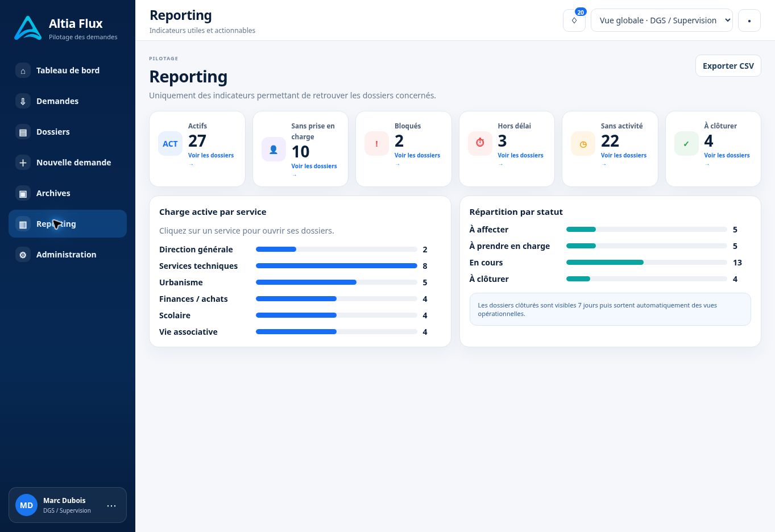Open the three-dot user menu for Marc Dubois
The height and width of the screenshot is (532, 775).
111,505
